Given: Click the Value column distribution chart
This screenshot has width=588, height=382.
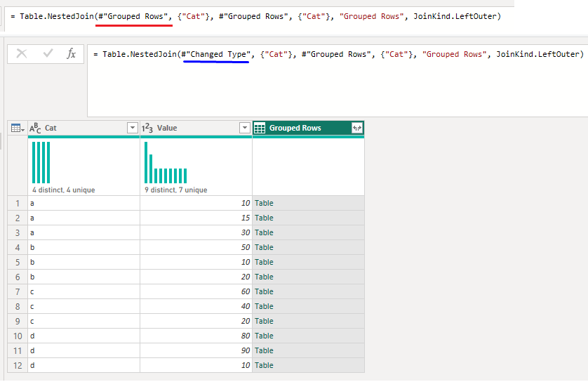Looking at the screenshot, I should click(x=166, y=163).
